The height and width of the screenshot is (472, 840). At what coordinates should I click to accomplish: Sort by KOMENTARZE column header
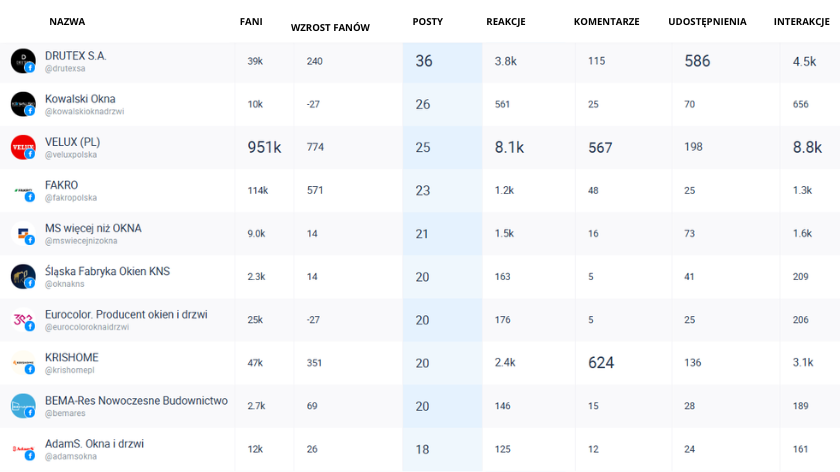[x=606, y=21]
